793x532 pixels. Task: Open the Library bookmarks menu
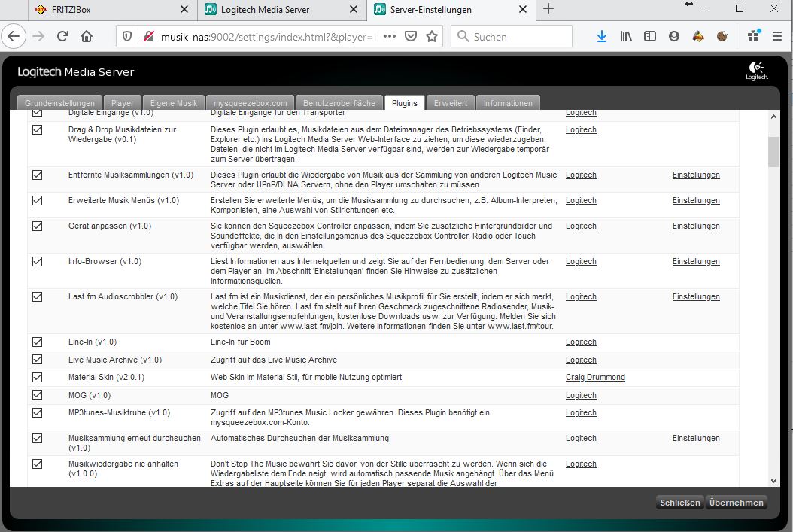[x=626, y=36]
